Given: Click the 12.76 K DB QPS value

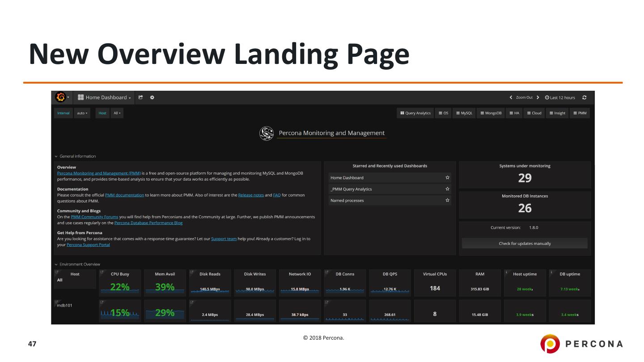Looking at the screenshot, I should point(390,289).
